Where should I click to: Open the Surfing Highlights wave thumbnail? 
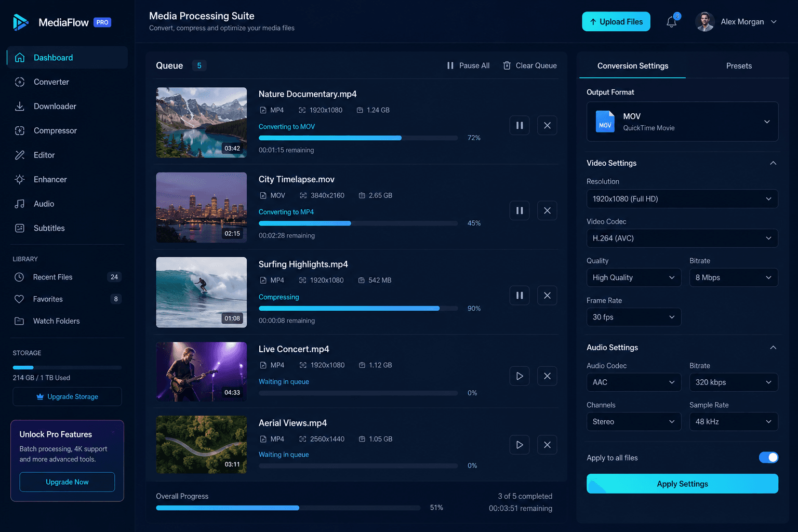(202, 292)
